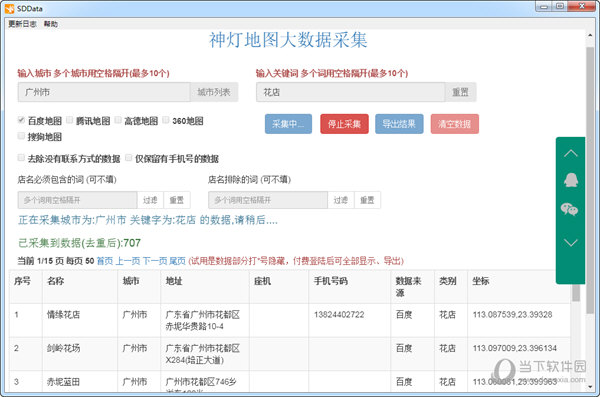Viewport: 600px width, 397px height.
Task: Click the 名称 column header
Action: tap(55, 281)
